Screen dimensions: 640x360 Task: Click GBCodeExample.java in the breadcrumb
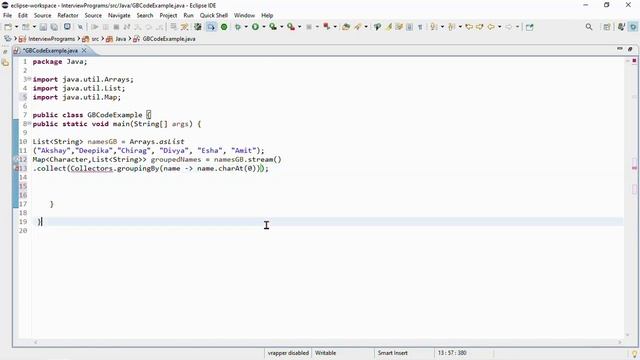point(169,39)
